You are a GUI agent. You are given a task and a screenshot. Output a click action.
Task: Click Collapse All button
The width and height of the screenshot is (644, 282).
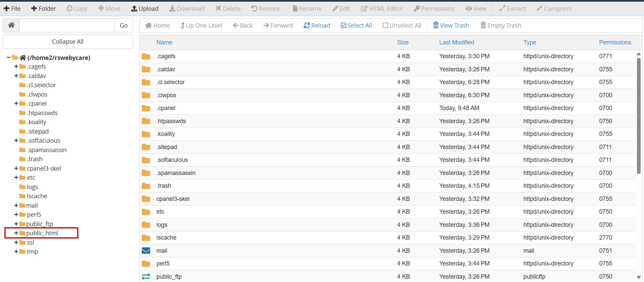pos(68,42)
